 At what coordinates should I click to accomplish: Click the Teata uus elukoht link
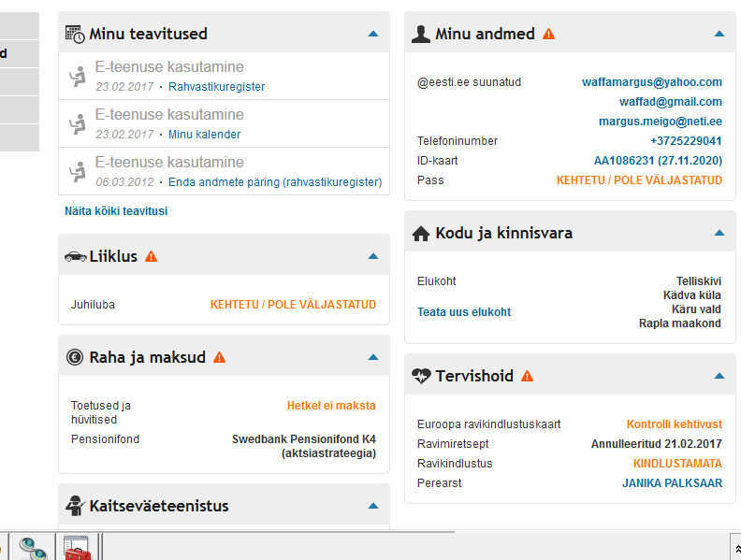tap(464, 312)
